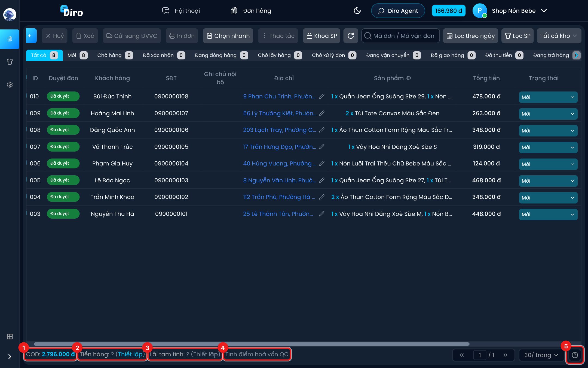588x368 pixels.
Task: Click the orders clipboard sidebar icon
Action: [10, 39]
